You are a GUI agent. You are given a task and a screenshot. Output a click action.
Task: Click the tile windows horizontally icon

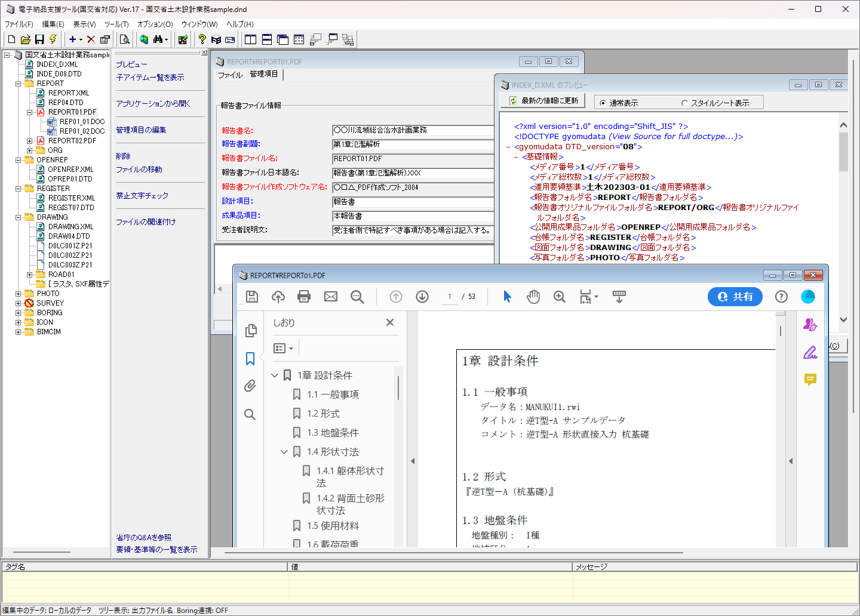click(267, 39)
